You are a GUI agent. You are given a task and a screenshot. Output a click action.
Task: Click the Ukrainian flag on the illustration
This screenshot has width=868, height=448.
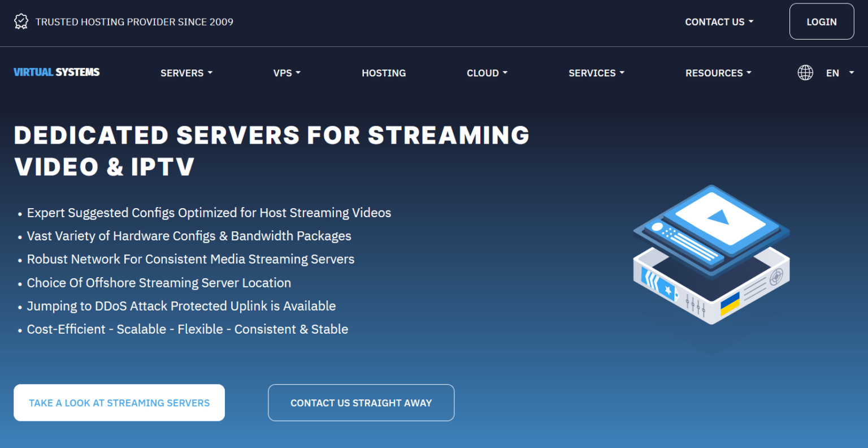[x=731, y=304]
